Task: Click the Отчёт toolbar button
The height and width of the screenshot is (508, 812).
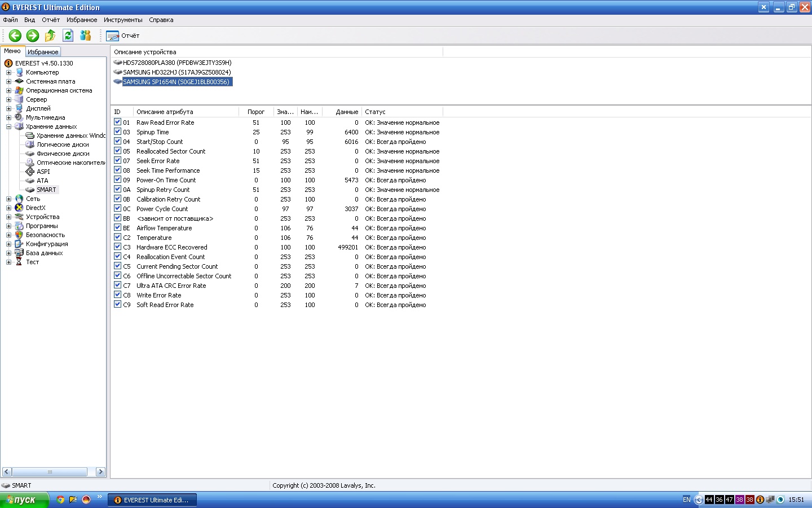Action: click(123, 36)
